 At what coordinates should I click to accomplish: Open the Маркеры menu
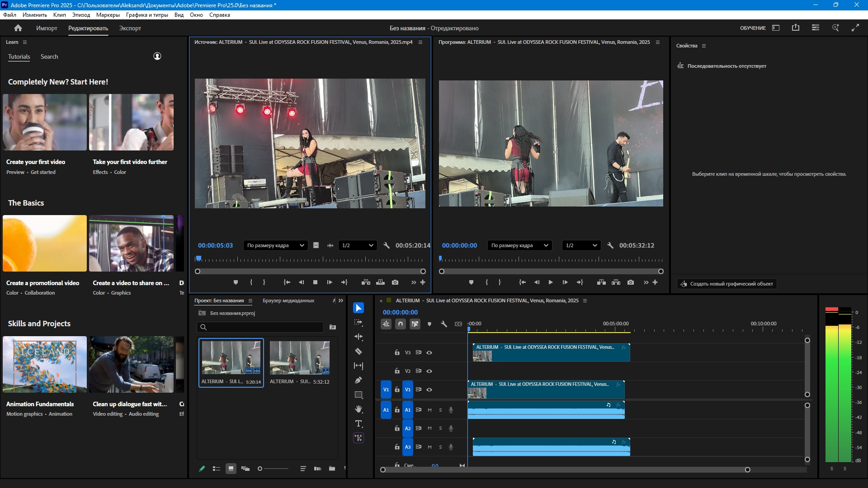(x=108, y=15)
